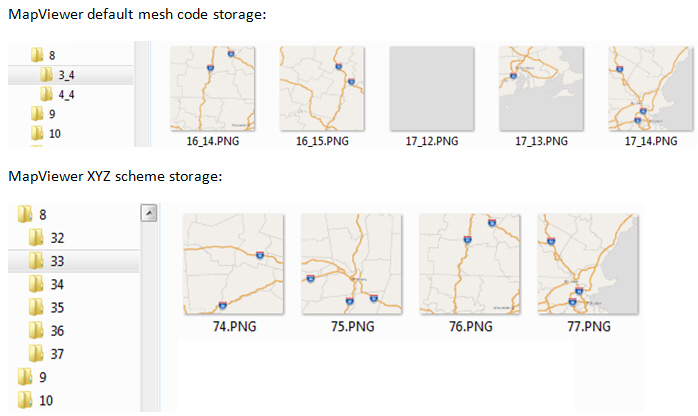Open map tile thumbnail 16_14.PNG
Image resolution: width=698 pixels, height=416 pixels.
coord(212,90)
